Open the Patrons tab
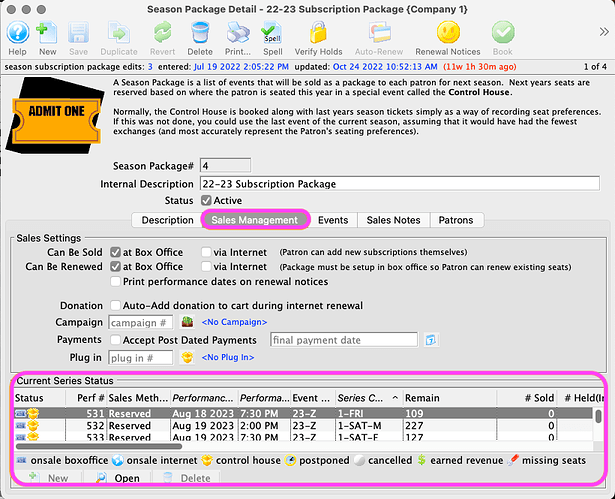 coord(456,220)
